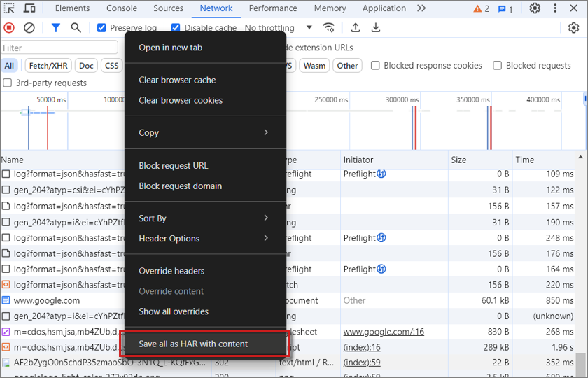Image resolution: width=588 pixels, height=378 pixels.
Task: Enable Blocked response cookies checkbox
Action: click(376, 66)
